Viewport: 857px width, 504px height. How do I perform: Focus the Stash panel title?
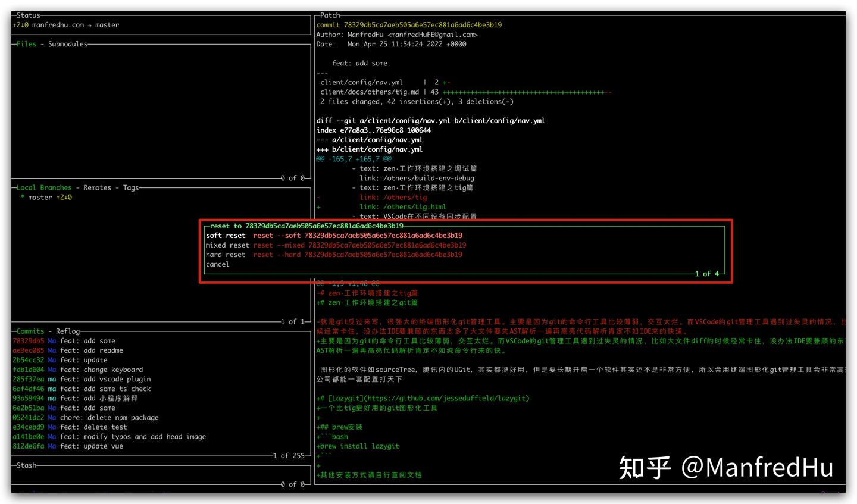[x=26, y=465]
